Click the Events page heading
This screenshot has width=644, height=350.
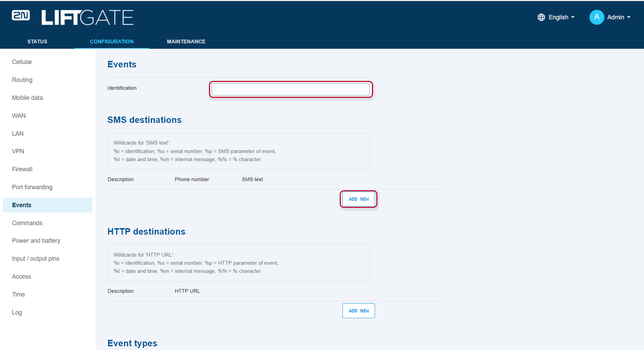click(122, 64)
